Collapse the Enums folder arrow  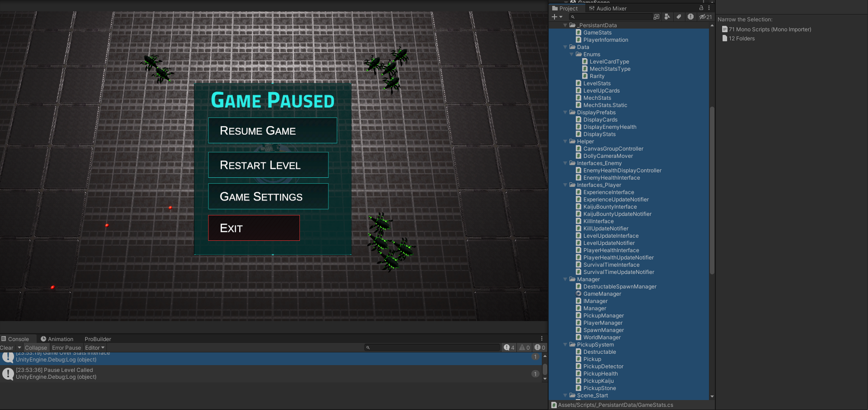(571, 54)
